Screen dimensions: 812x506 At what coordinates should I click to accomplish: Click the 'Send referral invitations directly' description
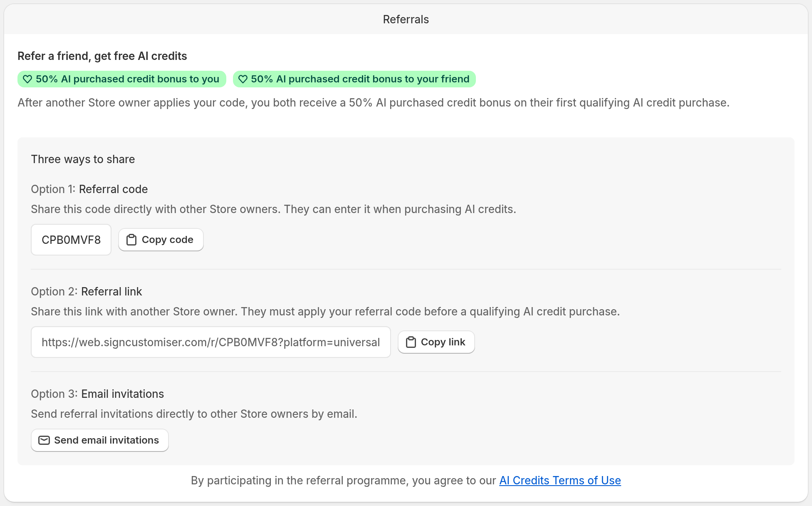coord(194,414)
